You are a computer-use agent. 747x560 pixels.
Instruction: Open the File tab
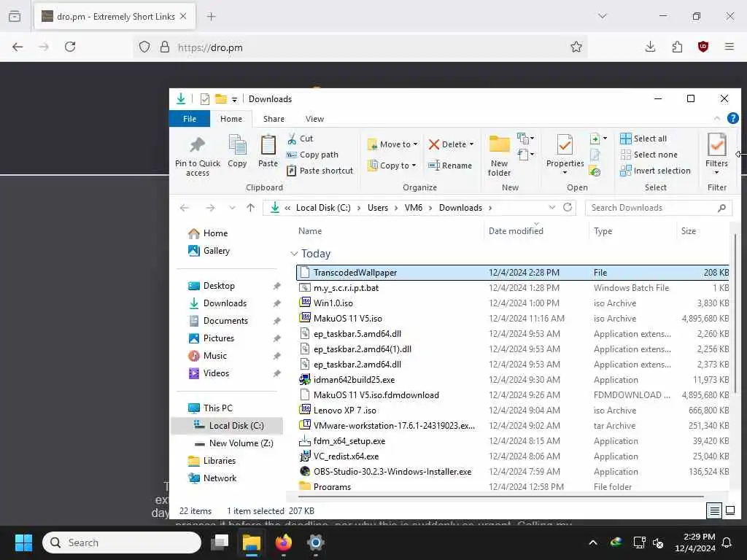[x=190, y=119]
